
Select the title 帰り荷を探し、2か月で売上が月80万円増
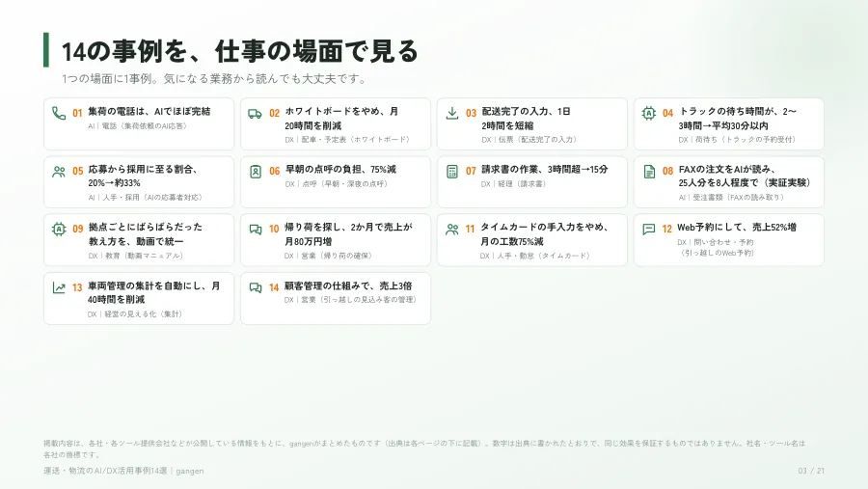349,234
